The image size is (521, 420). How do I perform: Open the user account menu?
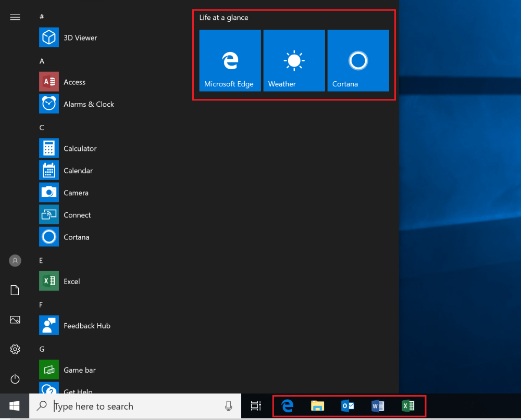coord(15,260)
